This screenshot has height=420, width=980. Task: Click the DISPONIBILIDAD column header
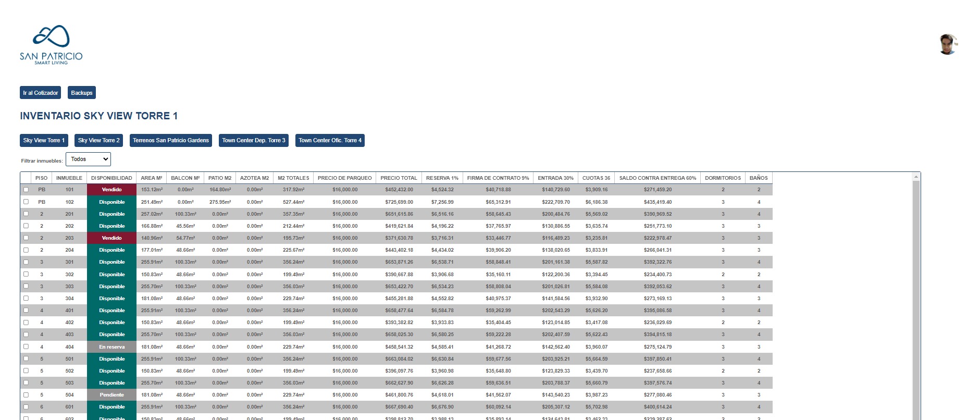coord(111,178)
